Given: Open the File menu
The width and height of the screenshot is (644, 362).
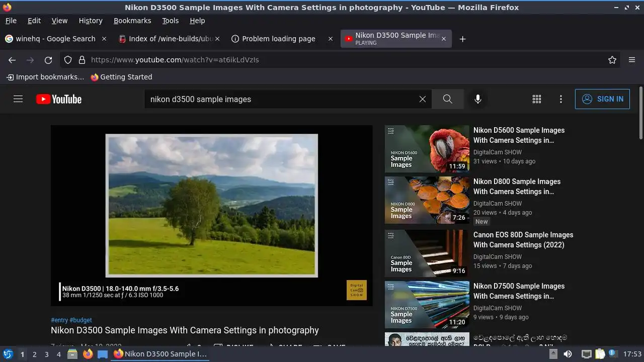Looking at the screenshot, I should tap(11, 21).
